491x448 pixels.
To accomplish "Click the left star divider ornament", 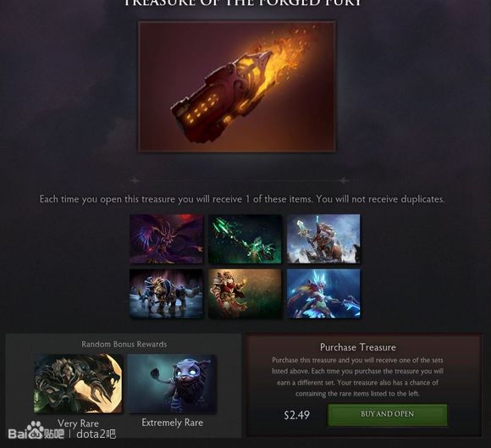I will click(x=135, y=180).
